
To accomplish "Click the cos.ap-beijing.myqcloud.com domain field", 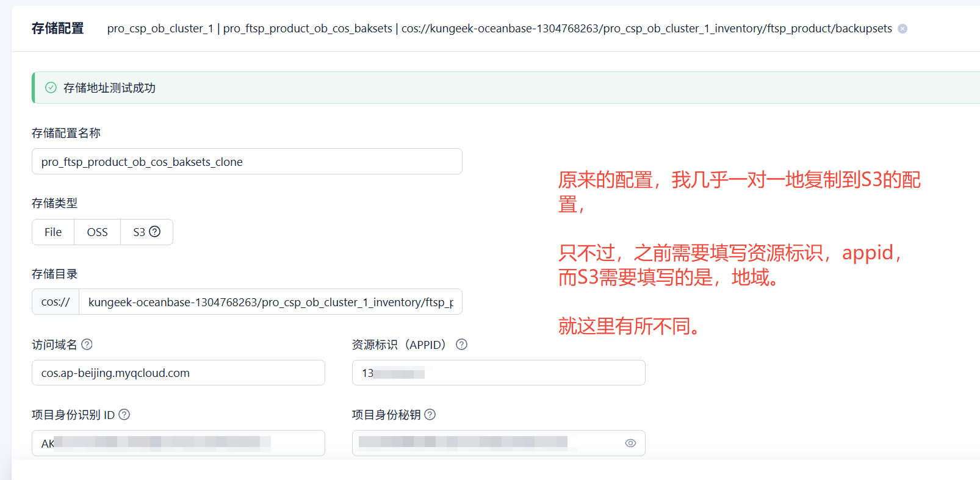I will pos(178,373).
